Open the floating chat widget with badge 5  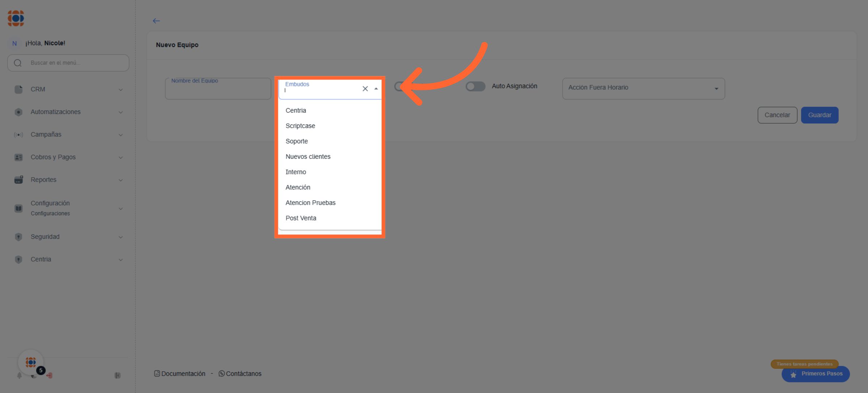click(x=31, y=362)
